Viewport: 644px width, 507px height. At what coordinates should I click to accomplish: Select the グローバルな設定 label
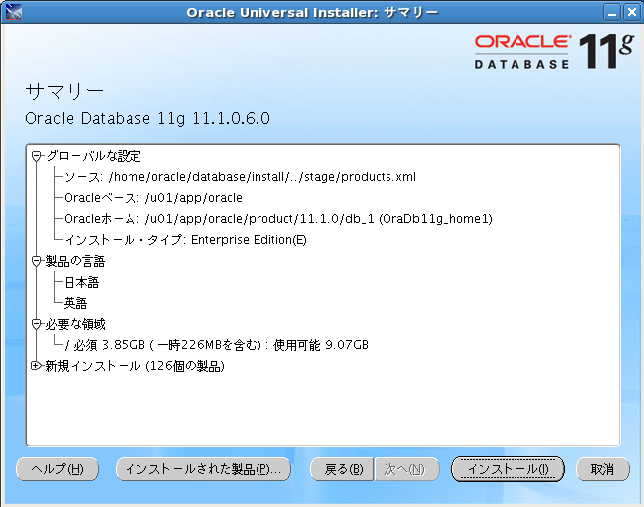(93, 156)
